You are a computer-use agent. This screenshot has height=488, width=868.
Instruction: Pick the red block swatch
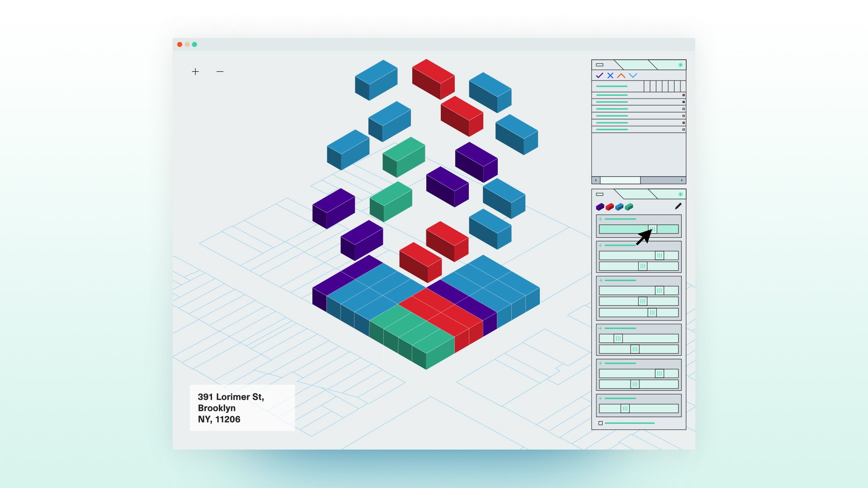(609, 207)
